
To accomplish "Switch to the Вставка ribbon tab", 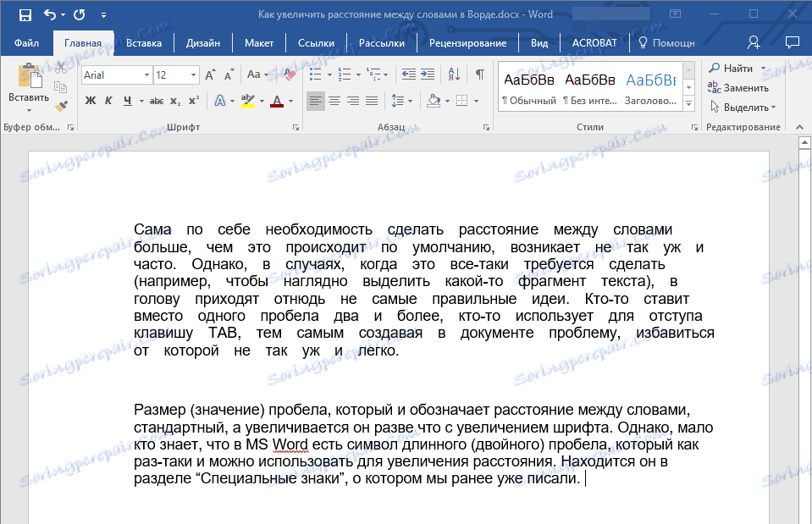I will (144, 42).
